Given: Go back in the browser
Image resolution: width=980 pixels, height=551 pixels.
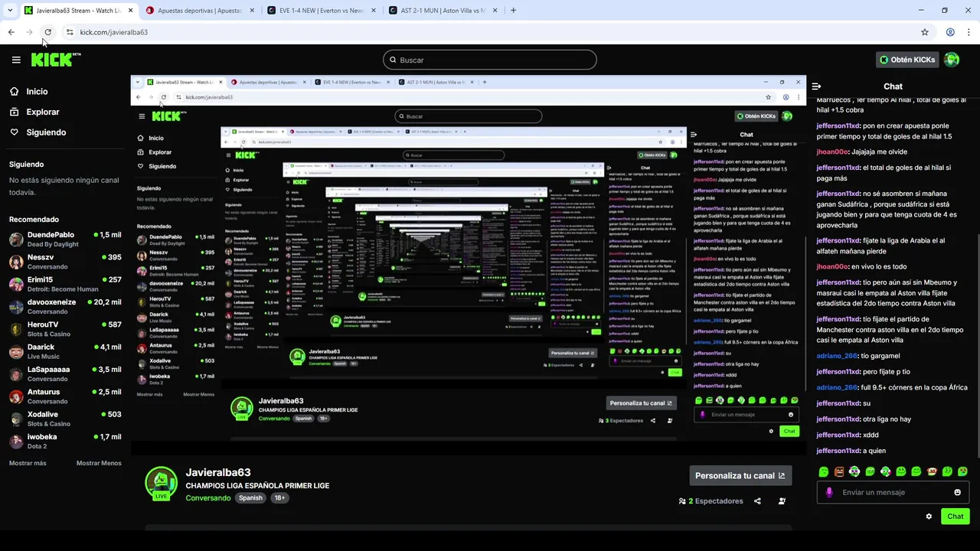Looking at the screenshot, I should pyautogui.click(x=11, y=32).
